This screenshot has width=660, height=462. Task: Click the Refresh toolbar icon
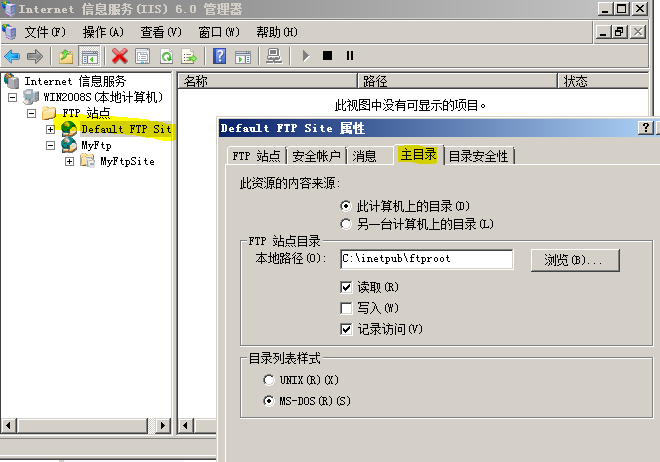click(166, 56)
